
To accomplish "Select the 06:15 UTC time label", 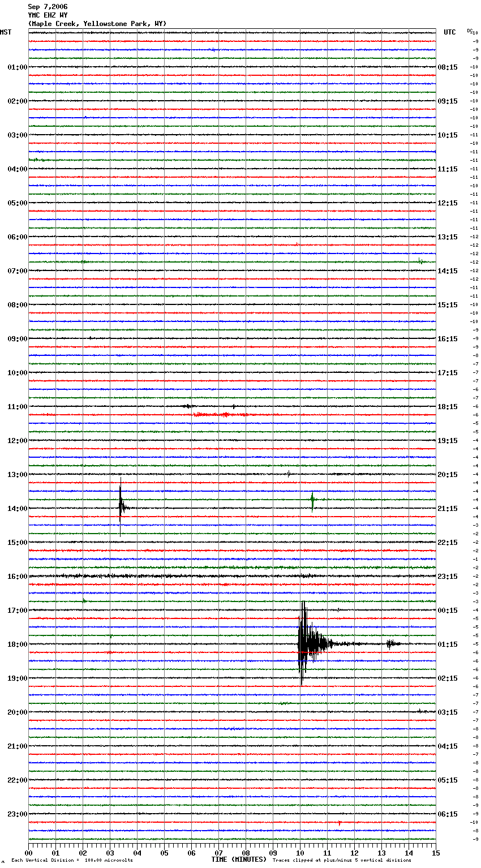I will coord(448,814).
